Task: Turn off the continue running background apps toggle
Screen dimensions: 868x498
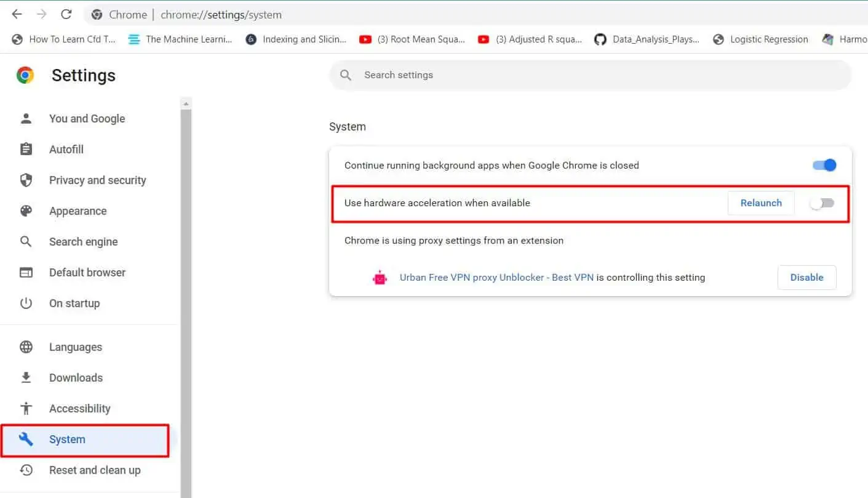Action: pyautogui.click(x=824, y=165)
